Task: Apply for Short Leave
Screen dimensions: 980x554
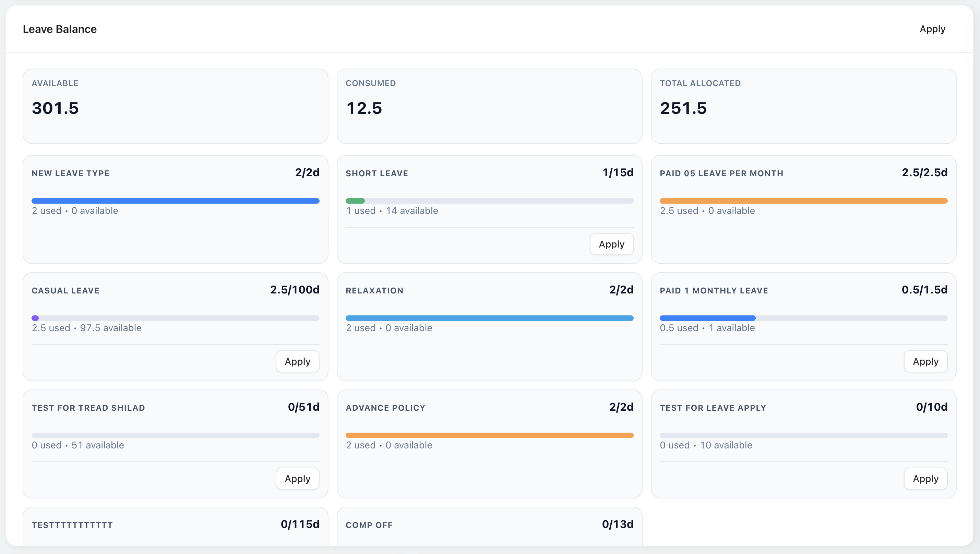Action: point(611,244)
